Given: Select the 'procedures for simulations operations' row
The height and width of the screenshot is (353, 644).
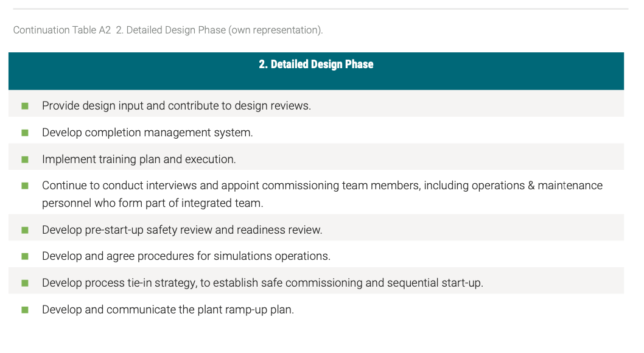Looking at the screenshot, I should click(317, 254).
